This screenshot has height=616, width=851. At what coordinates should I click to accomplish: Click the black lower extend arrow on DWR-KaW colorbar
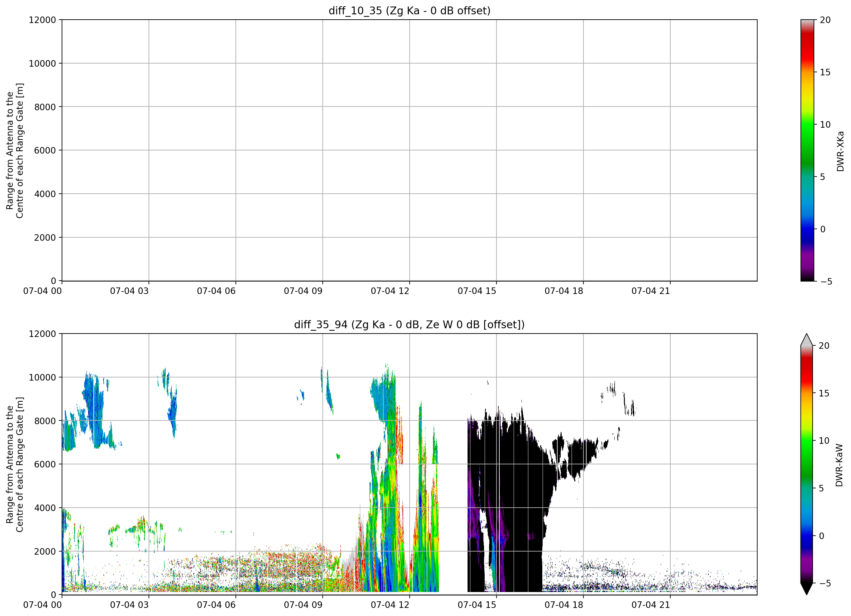[x=806, y=589]
